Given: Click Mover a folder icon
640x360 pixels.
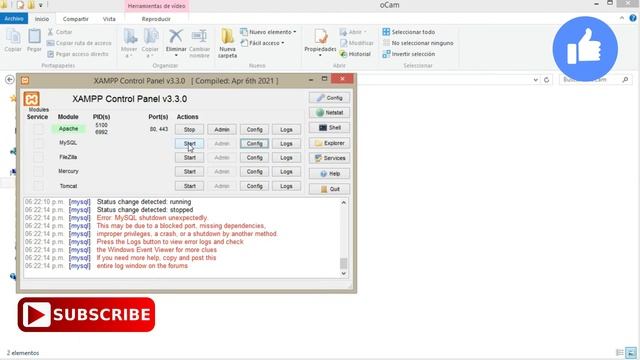Looking at the screenshot, I should 129,42.
